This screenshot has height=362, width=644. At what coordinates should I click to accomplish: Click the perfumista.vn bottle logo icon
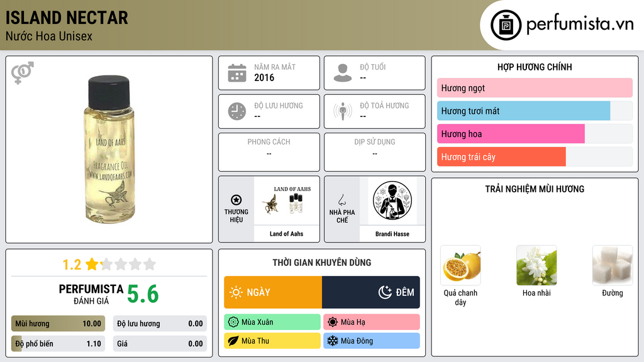506,25
